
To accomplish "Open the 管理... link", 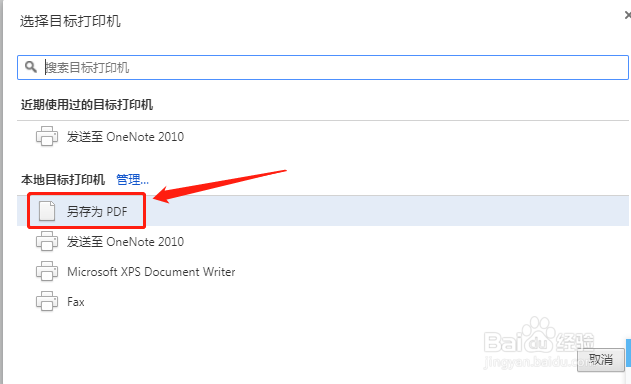I will point(132,180).
